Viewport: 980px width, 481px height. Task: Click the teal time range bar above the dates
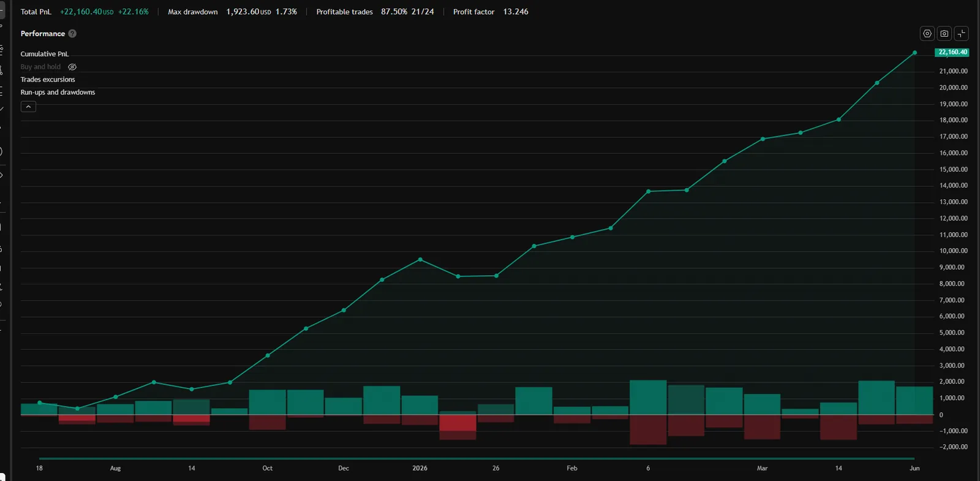[x=477, y=458]
